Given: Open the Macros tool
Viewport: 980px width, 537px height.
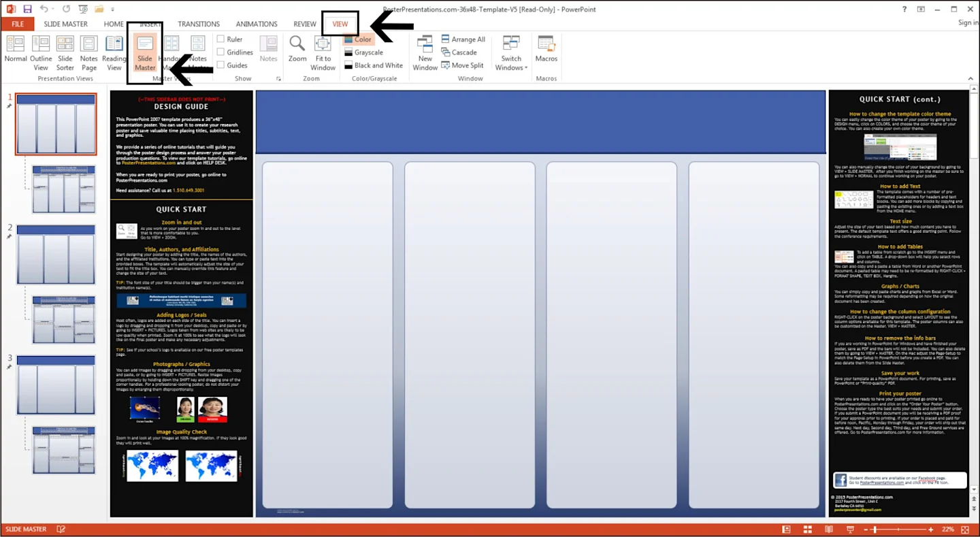Looking at the screenshot, I should (546, 53).
